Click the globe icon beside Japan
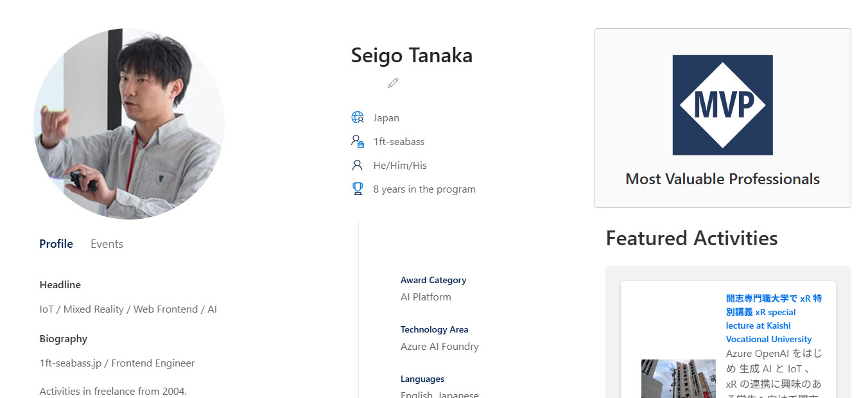The height and width of the screenshot is (398, 868). pyautogui.click(x=358, y=117)
